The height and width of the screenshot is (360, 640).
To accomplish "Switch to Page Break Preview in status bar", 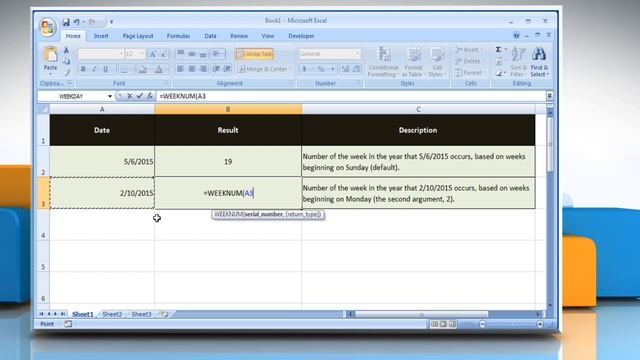I will point(452,324).
